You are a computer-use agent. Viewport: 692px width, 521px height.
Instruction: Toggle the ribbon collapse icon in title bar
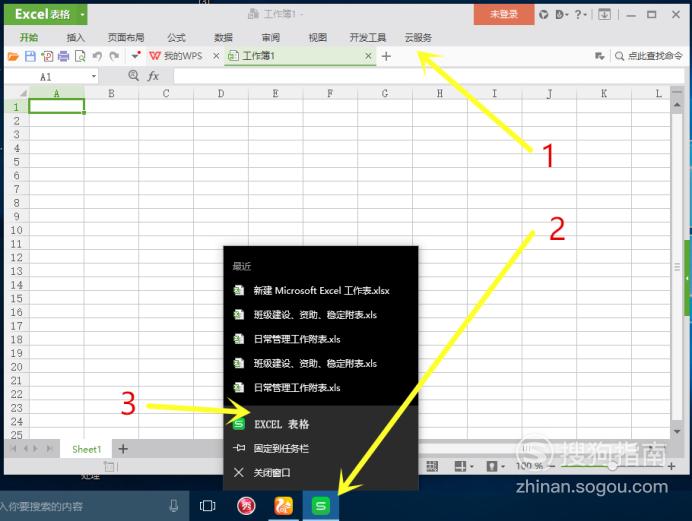(605, 15)
